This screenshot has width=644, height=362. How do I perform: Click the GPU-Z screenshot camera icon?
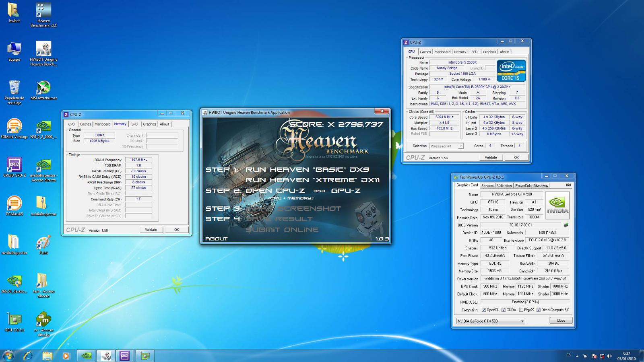(568, 185)
